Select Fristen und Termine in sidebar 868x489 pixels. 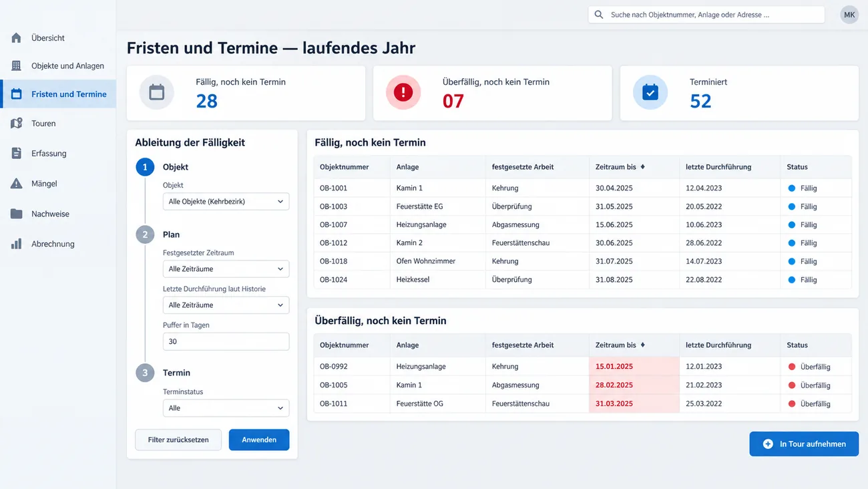point(58,94)
